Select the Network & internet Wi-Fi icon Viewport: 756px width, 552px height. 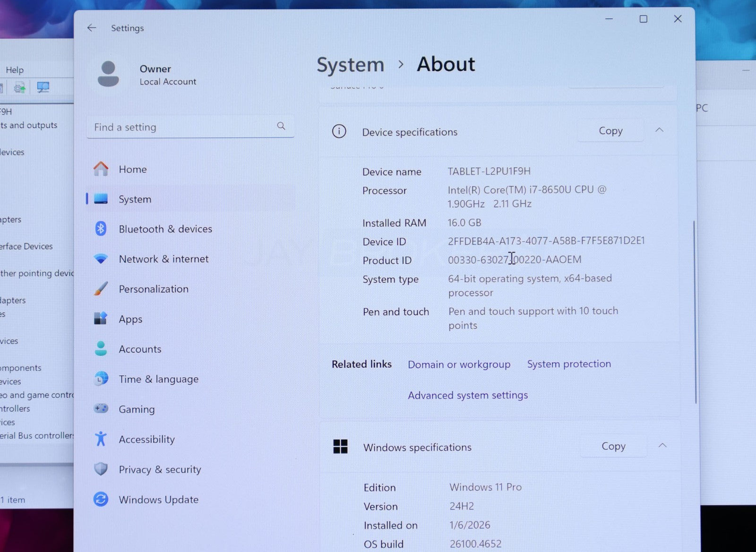pos(101,259)
